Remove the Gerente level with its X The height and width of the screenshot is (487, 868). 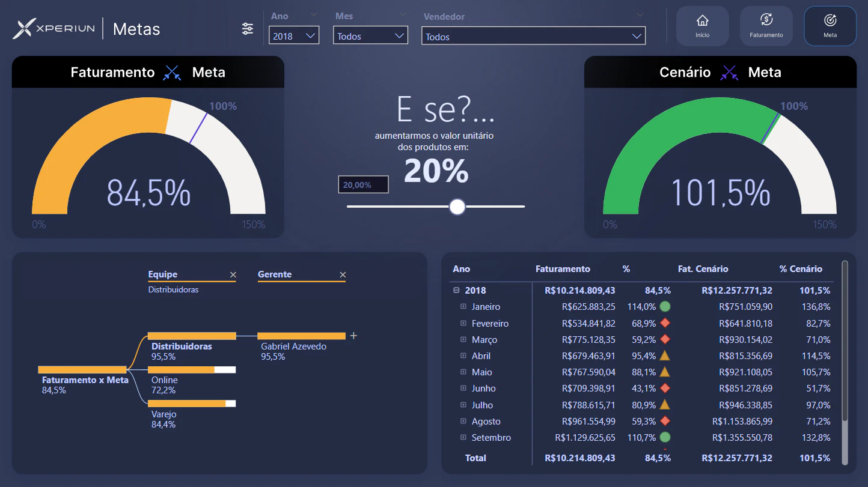pos(343,275)
